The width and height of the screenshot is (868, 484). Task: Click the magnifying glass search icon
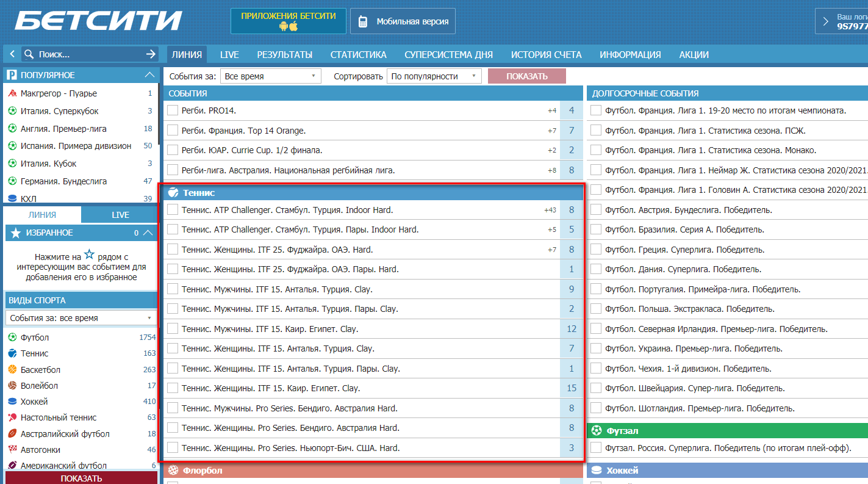[29, 54]
